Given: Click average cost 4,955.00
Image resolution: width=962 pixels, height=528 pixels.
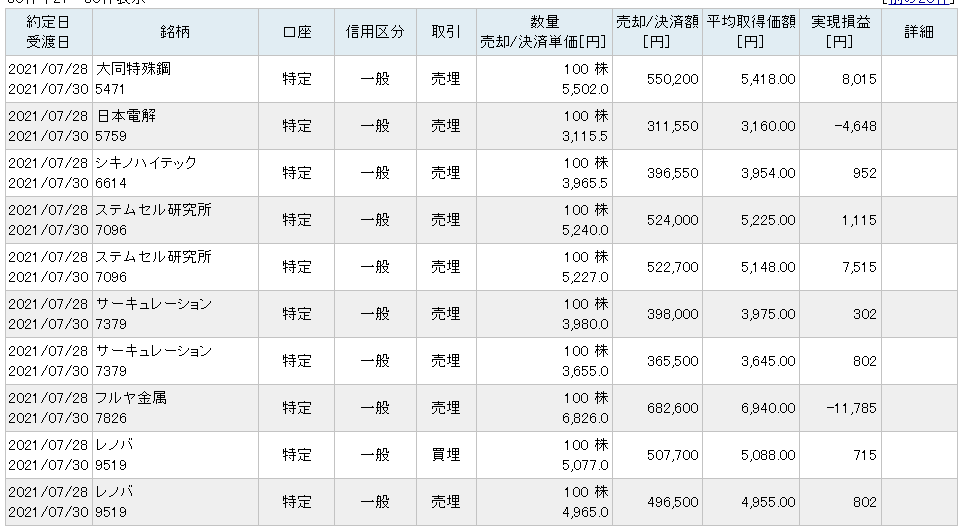Looking at the screenshot, I should tap(768, 502).
